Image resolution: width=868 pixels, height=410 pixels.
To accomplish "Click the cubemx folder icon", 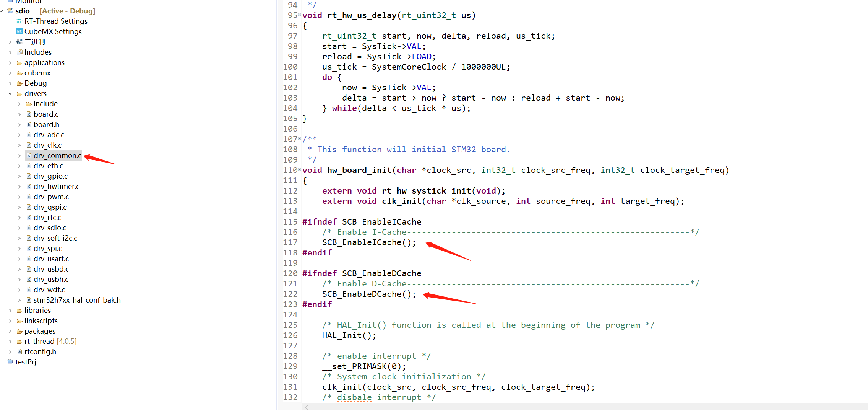I will [x=19, y=73].
